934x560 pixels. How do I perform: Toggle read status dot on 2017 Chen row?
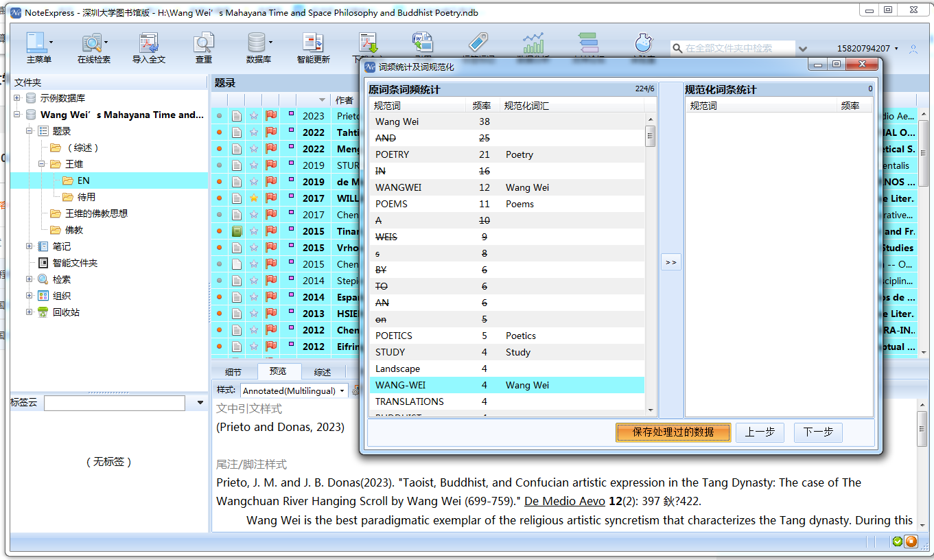tap(220, 215)
